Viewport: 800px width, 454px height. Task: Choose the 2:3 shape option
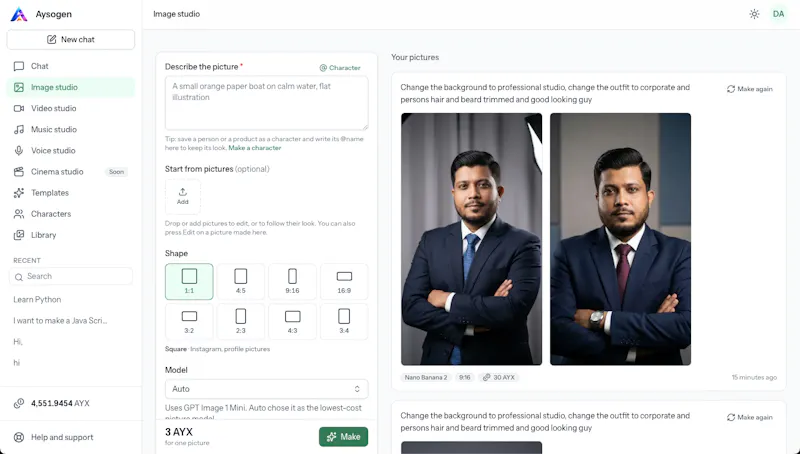point(241,321)
